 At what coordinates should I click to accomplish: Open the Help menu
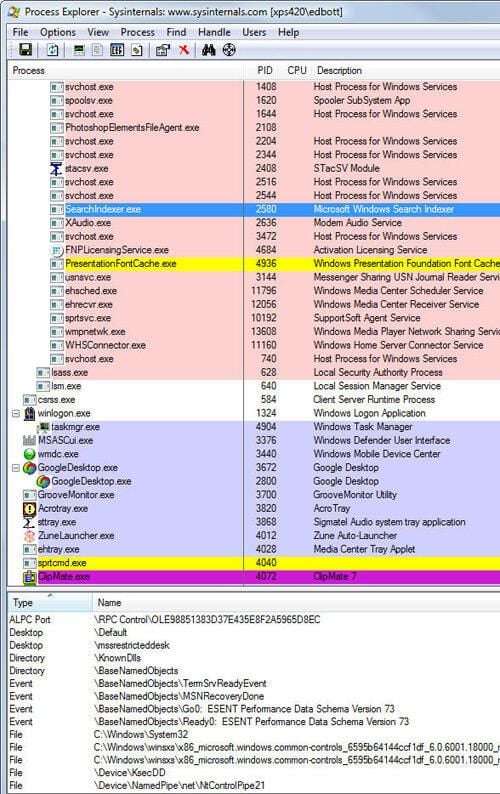coord(288,32)
